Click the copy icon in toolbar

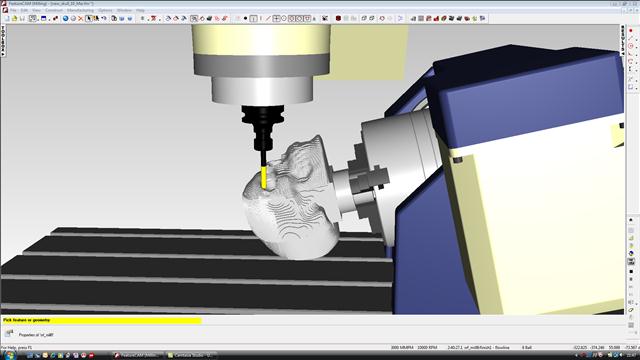pos(114,18)
